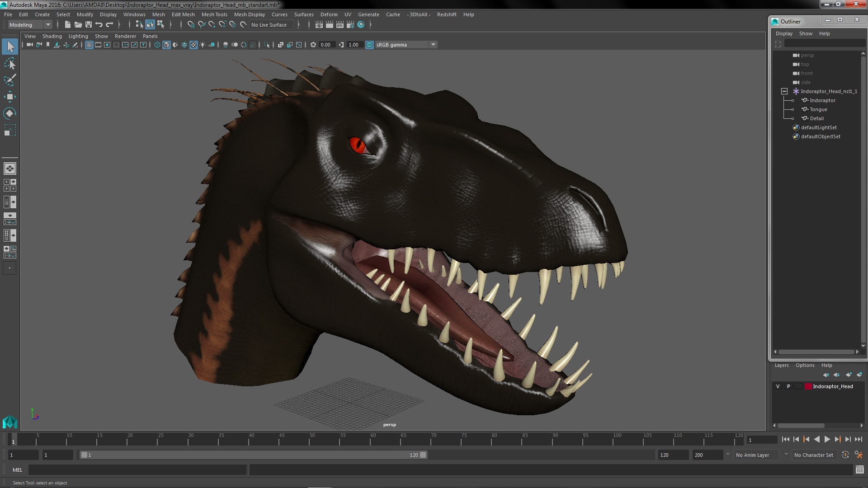The height and width of the screenshot is (488, 868).
Task: Select Detail mesh in Outliner
Action: pyautogui.click(x=816, y=118)
